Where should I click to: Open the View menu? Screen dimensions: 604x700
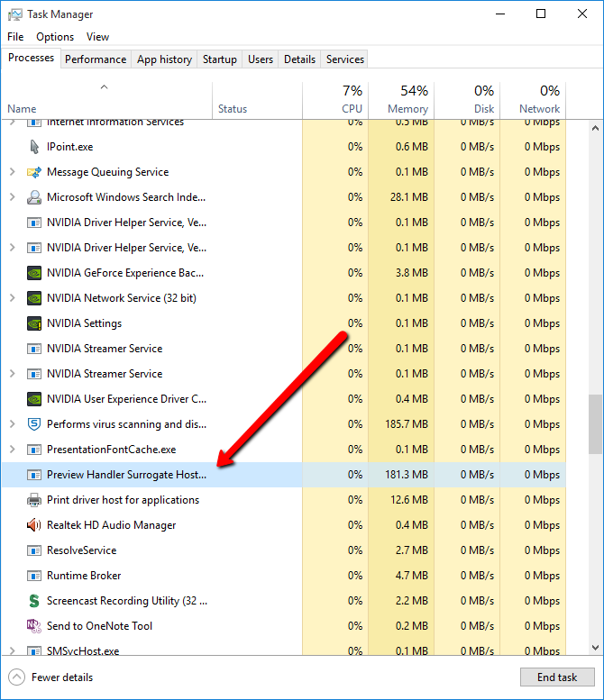pyautogui.click(x=98, y=37)
